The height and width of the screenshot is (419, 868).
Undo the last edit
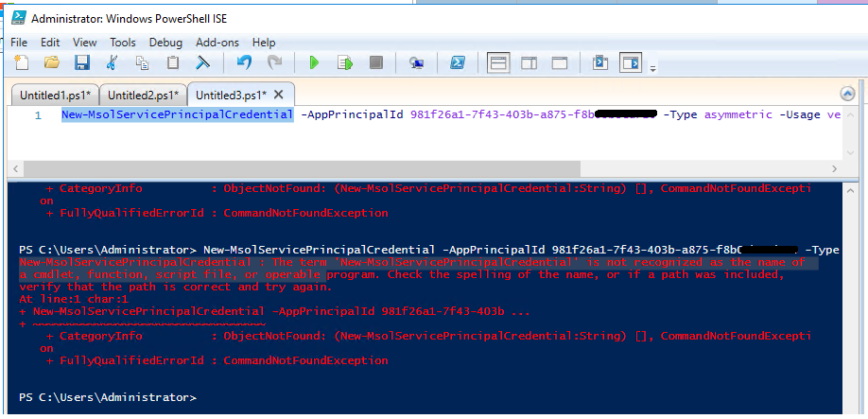pyautogui.click(x=244, y=62)
